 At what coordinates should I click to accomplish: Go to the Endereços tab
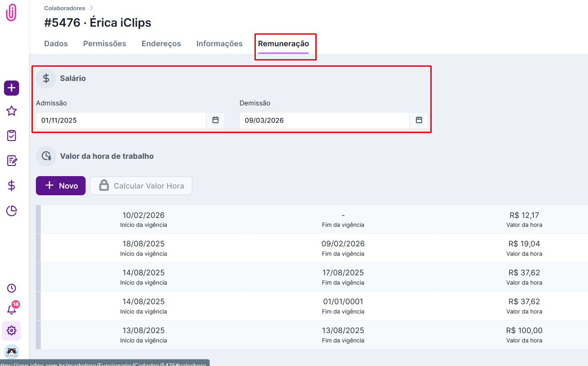point(161,44)
